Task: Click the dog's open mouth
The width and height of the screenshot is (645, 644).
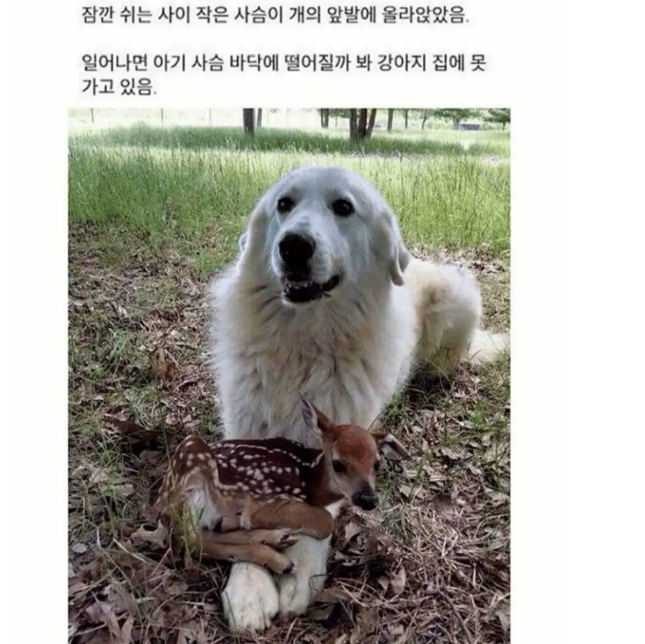Action: [310, 287]
